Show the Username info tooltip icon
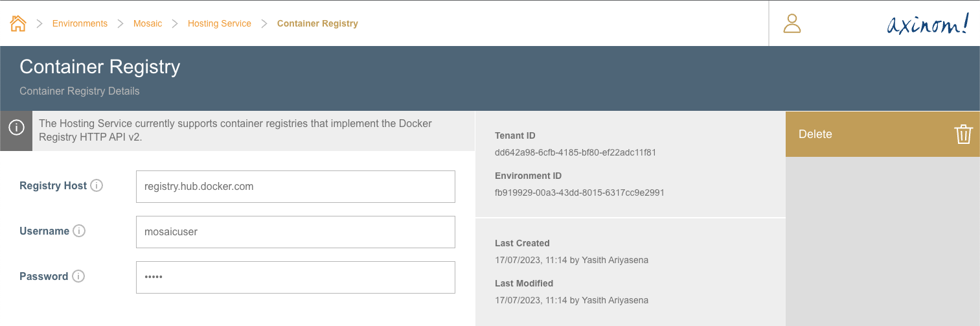 coord(79,231)
